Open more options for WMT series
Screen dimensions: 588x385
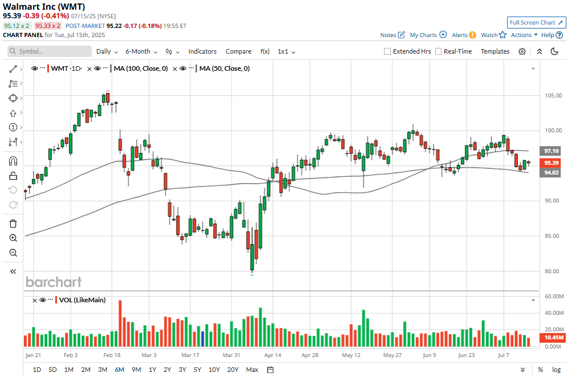coord(43,68)
